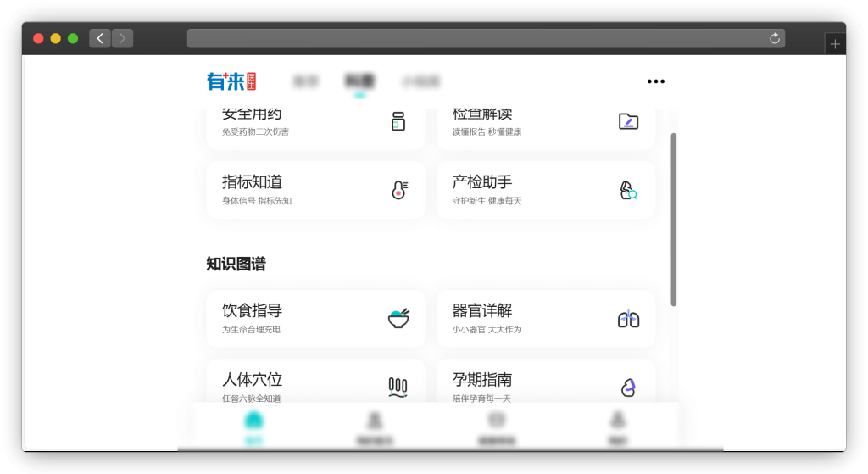868x474 pixels.
Task: Open the three-dot more menu
Action: 656,81
